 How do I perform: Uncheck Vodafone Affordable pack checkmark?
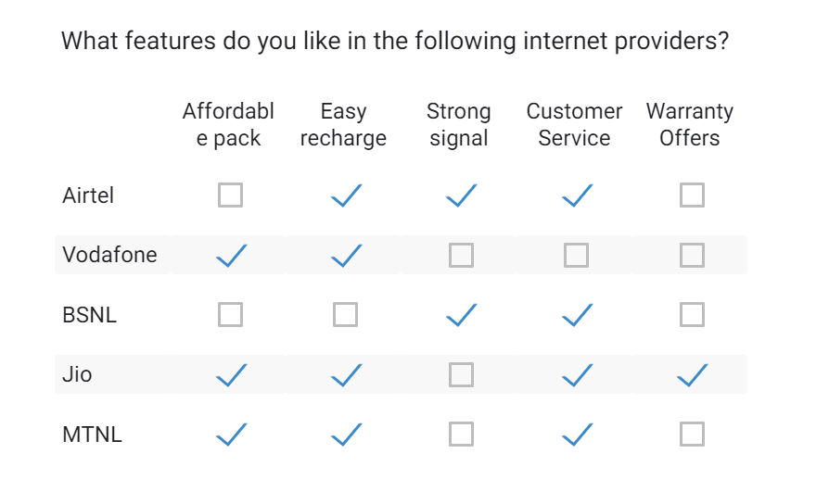tap(230, 256)
